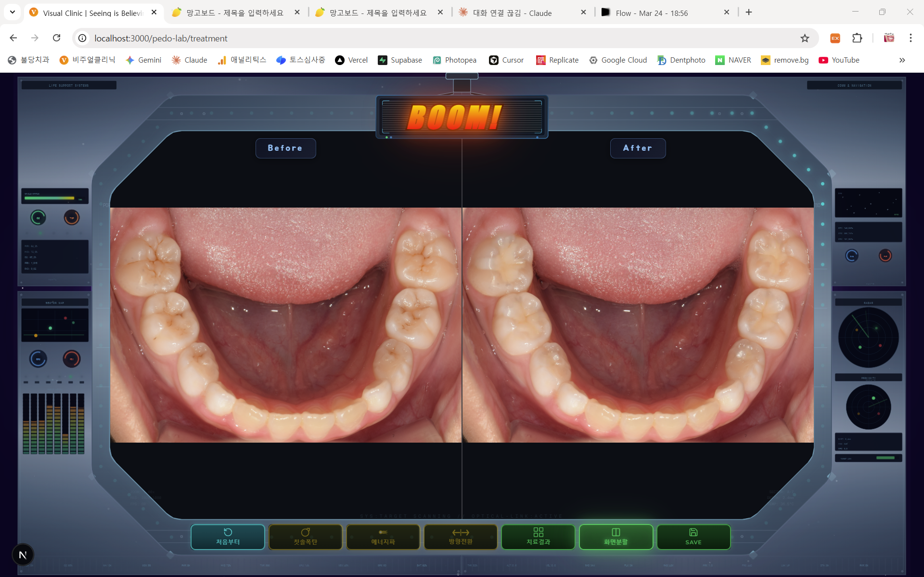
Task: Open the YouTube bookmark
Action: point(839,60)
